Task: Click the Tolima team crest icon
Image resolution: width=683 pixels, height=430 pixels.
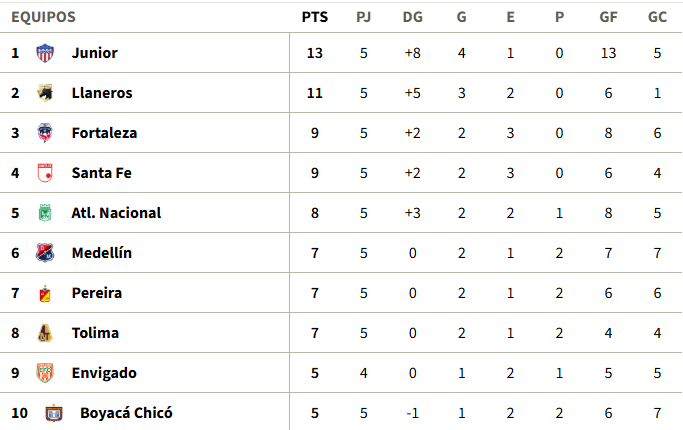Action: click(45, 333)
